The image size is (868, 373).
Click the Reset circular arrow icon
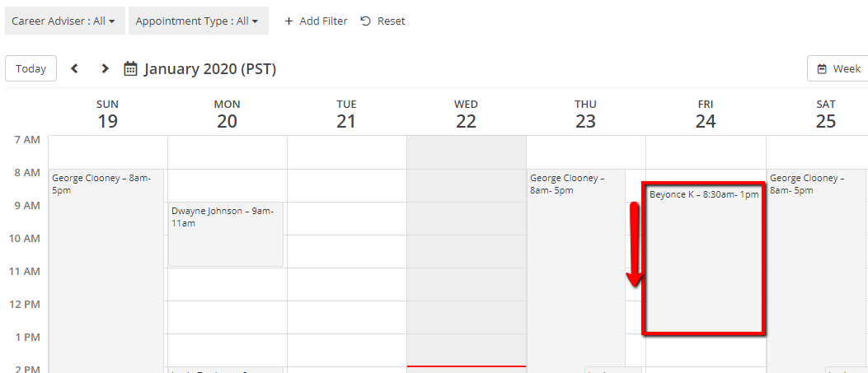pyautogui.click(x=366, y=21)
